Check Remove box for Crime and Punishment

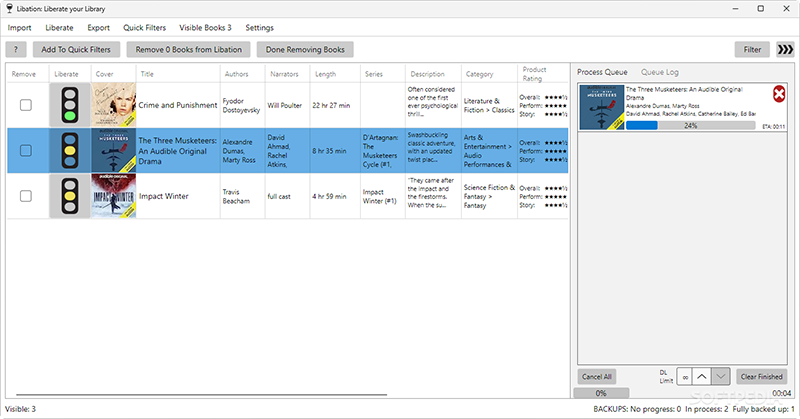tap(26, 105)
